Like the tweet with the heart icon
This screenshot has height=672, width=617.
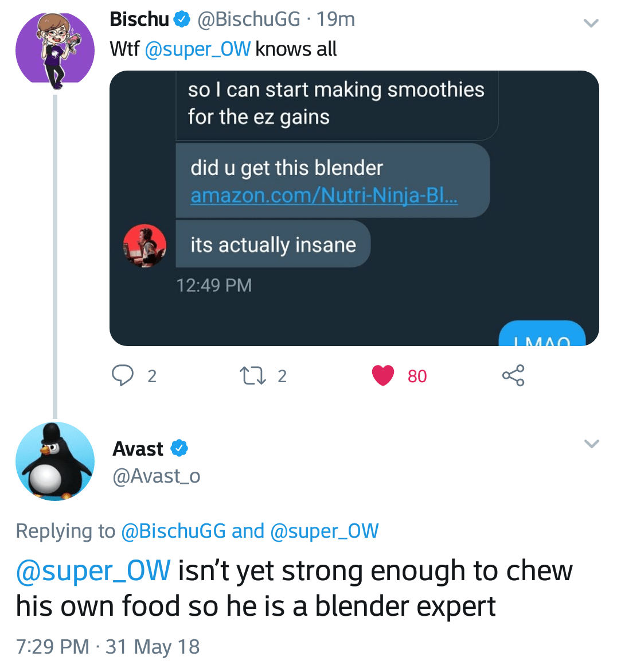click(x=383, y=375)
